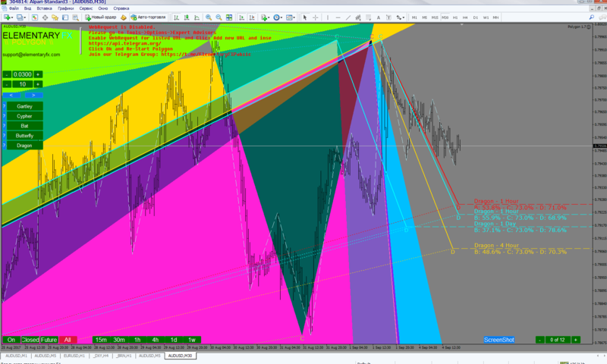Enable the 4h pattern timeframe

[x=156, y=340]
